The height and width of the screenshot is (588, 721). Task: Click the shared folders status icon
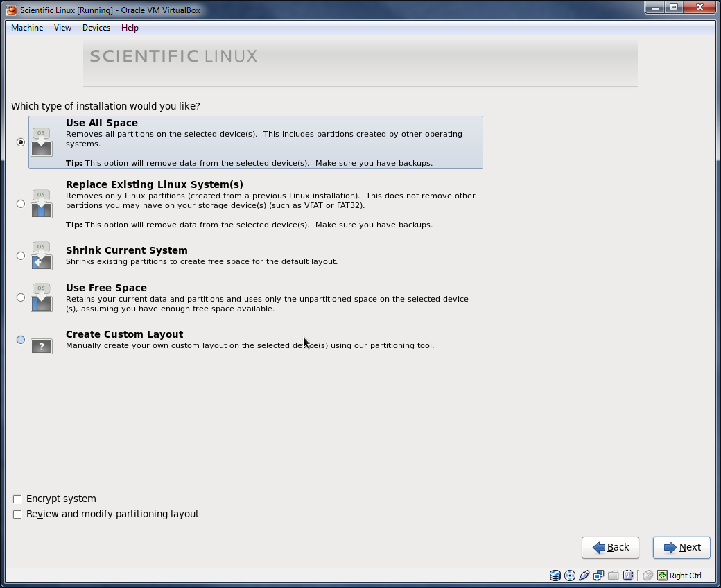[613, 575]
